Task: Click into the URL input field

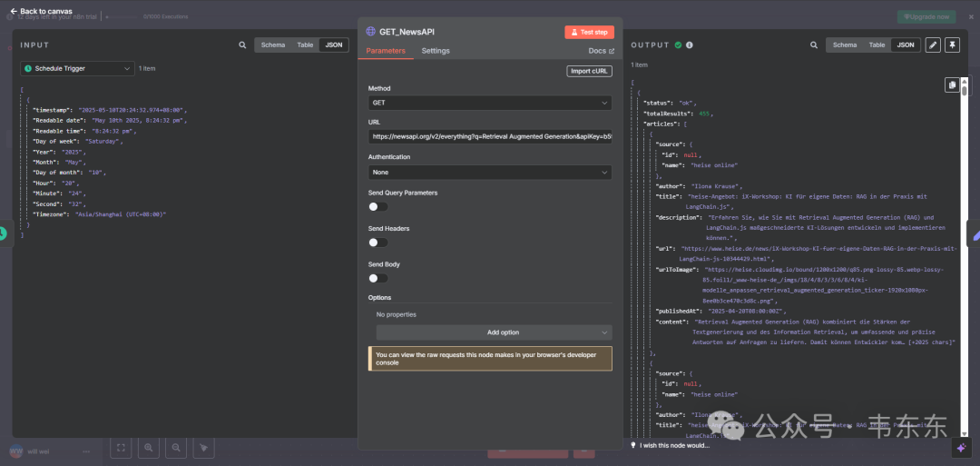Action: 490,136
